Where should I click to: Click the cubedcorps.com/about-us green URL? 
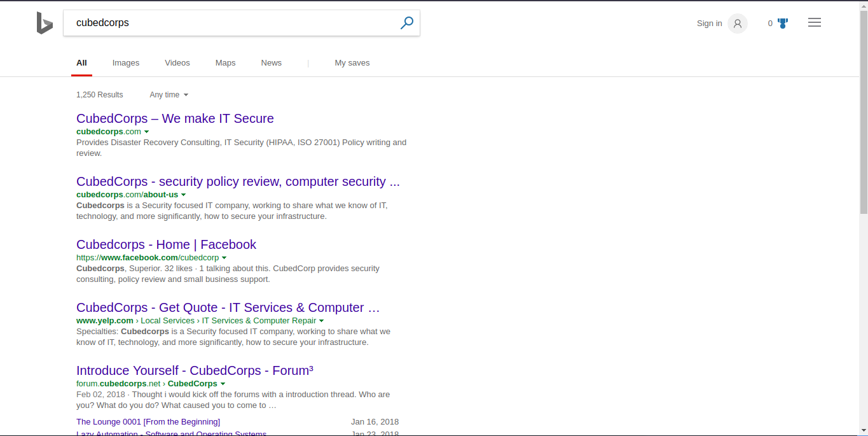click(127, 195)
